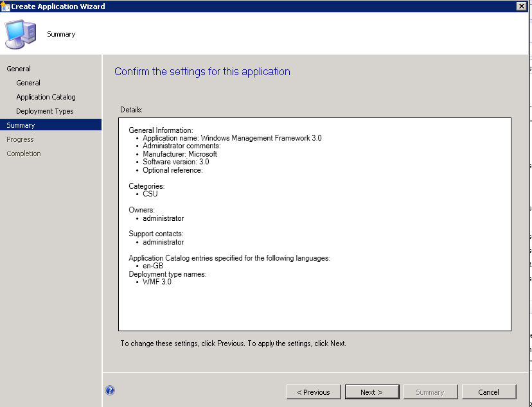Click the 'Manufacturer: Microsoft' line
The height and width of the screenshot is (407, 532).
[180, 154]
